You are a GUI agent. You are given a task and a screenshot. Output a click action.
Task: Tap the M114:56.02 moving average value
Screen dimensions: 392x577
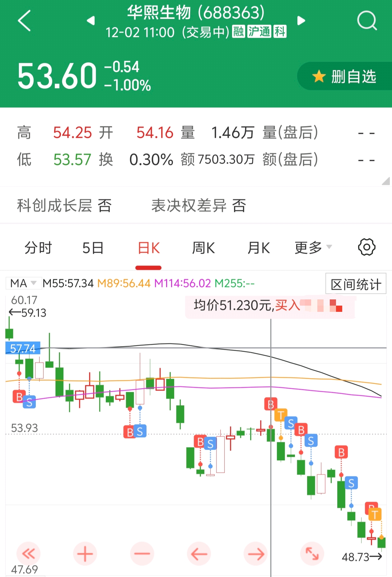[183, 283]
